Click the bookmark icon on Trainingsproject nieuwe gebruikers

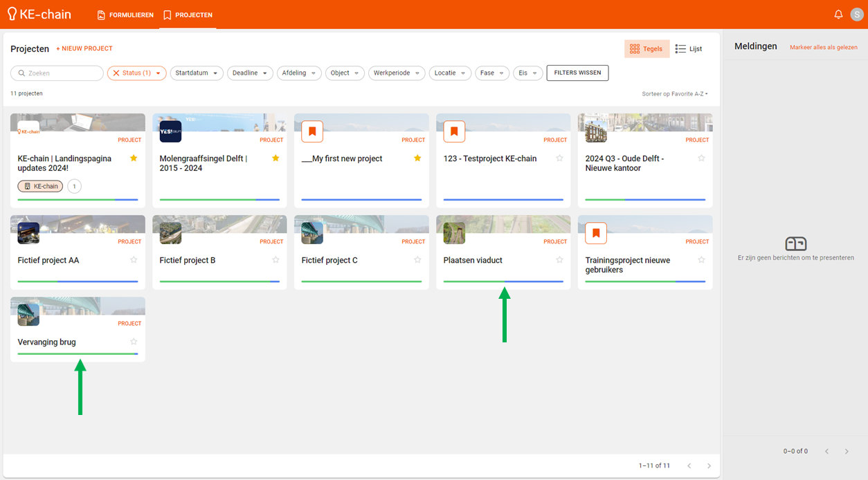(596, 233)
